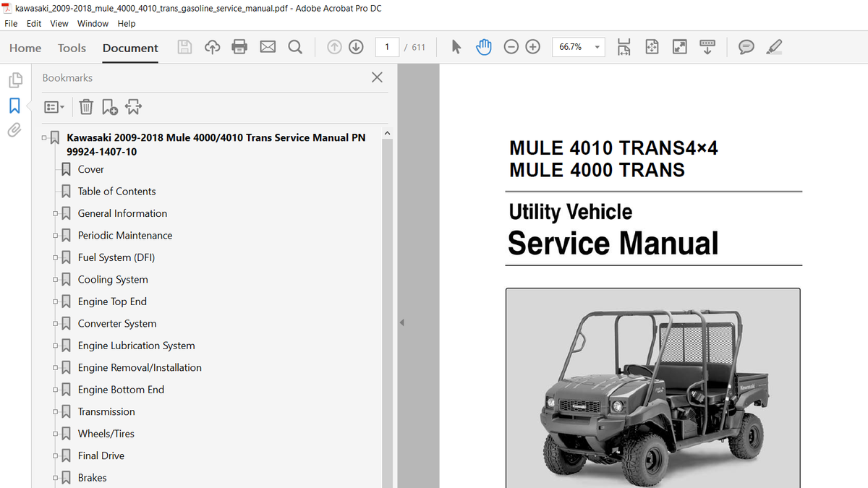Image resolution: width=868 pixels, height=488 pixels.
Task: Select root bookmark Kawasaki 2009-2018 Mule manual
Action: click(x=216, y=145)
